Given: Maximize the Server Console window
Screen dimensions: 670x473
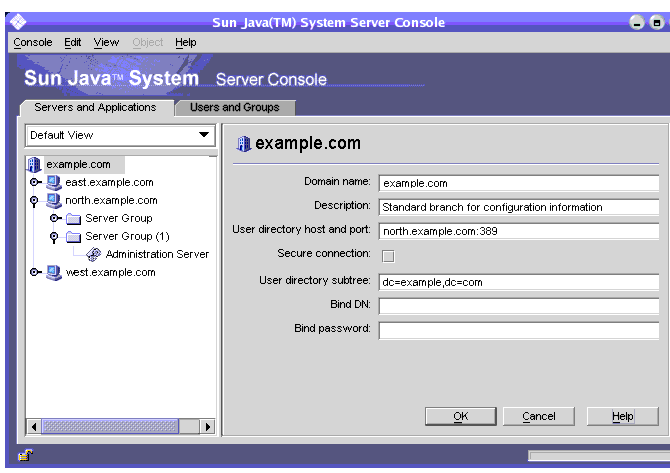Looking at the screenshot, I should click(657, 22).
